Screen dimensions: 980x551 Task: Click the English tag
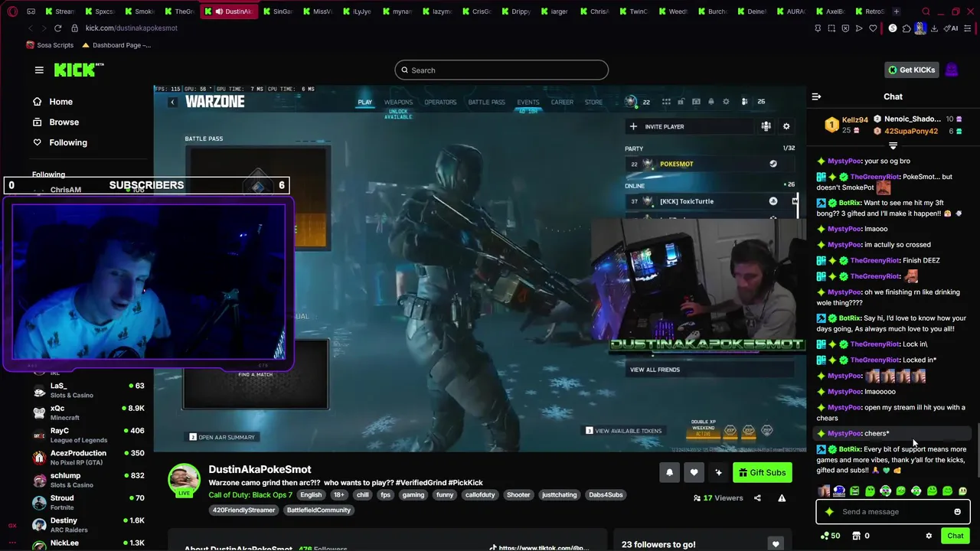311,495
